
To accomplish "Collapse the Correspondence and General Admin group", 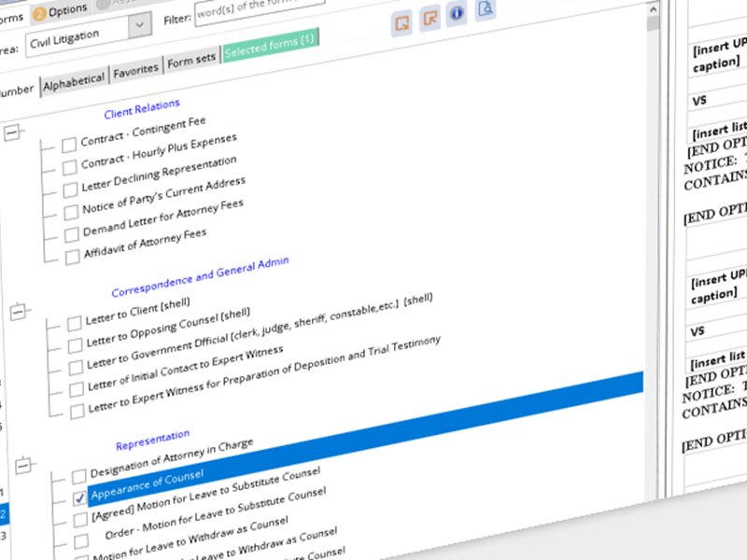I will [18, 313].
